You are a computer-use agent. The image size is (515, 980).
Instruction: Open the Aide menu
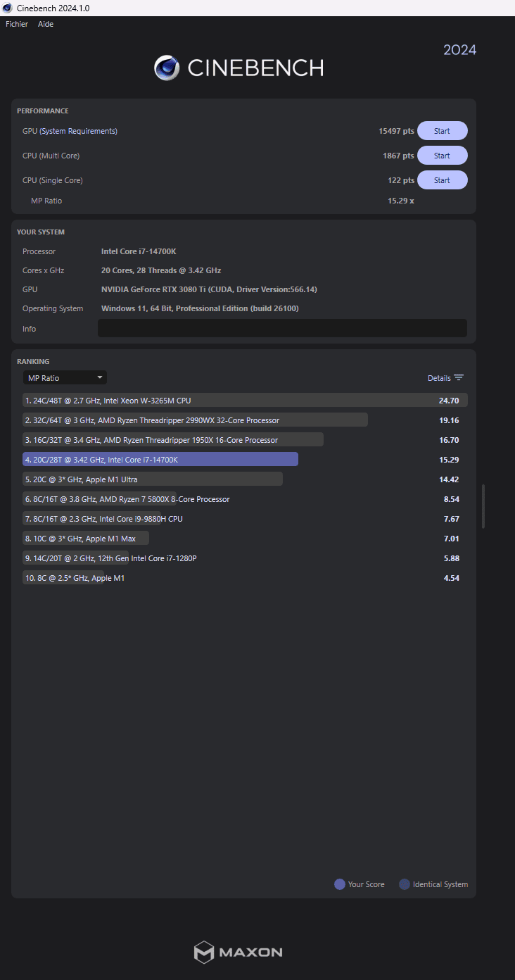point(46,24)
